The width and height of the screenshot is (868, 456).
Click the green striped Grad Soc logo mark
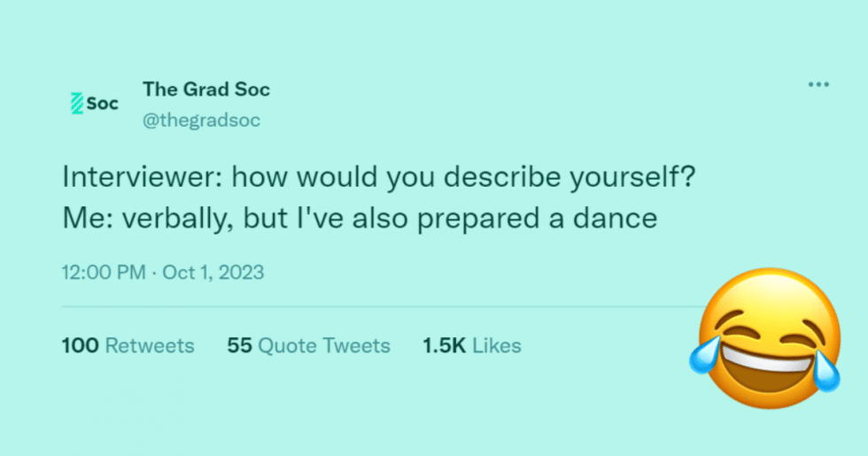pos(76,104)
